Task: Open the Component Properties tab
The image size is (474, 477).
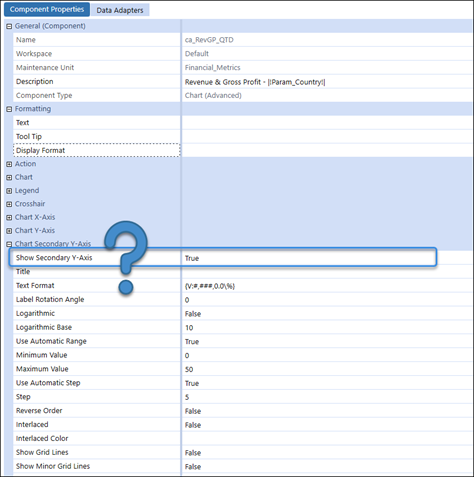Action: click(x=47, y=9)
